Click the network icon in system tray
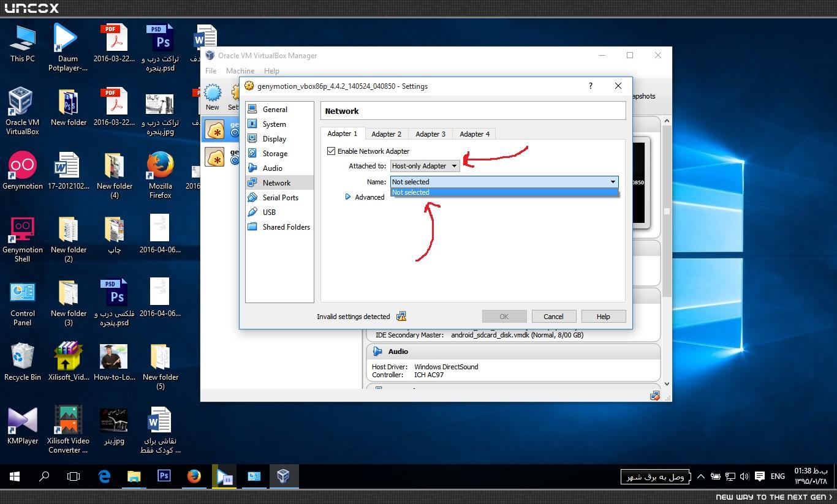The height and width of the screenshot is (504, 837). coord(730,476)
